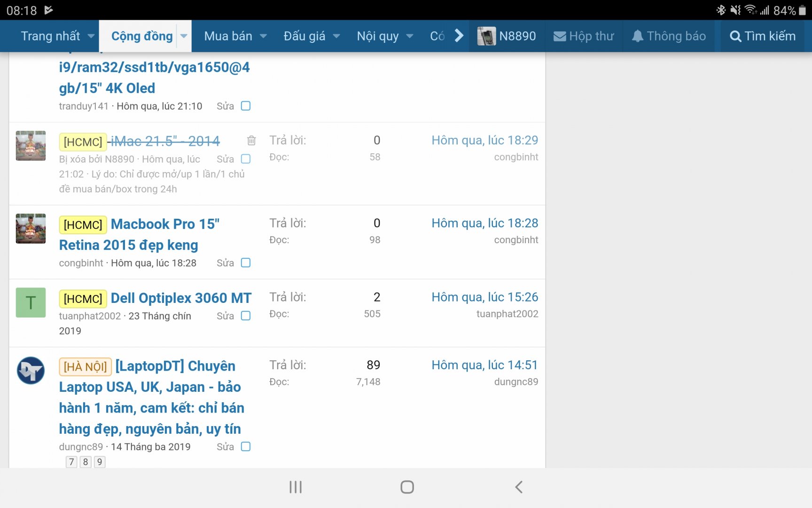Open the Mua bán dropdown menu
This screenshot has width=812, height=508.
(263, 36)
